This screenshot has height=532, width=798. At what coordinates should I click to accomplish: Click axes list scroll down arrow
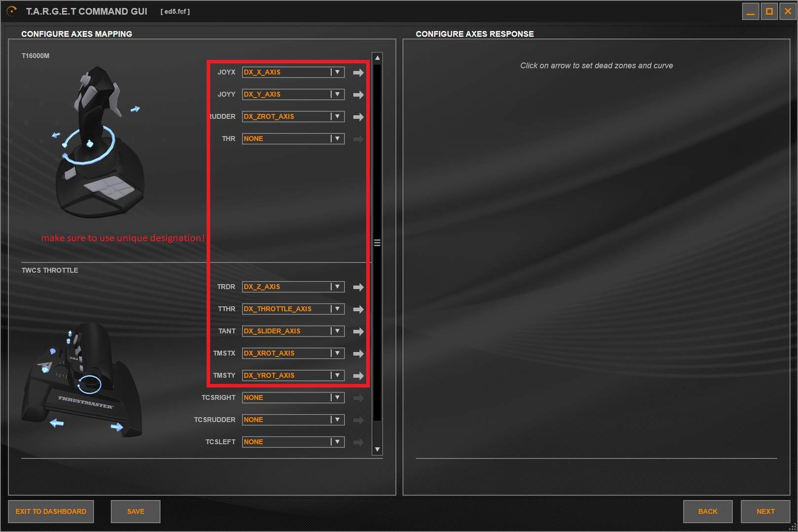[377, 449]
